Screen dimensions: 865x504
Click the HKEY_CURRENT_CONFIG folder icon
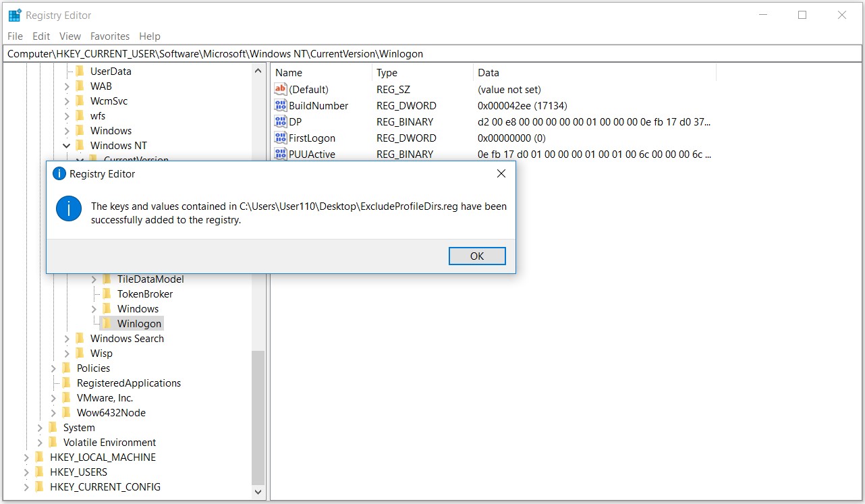coord(40,486)
